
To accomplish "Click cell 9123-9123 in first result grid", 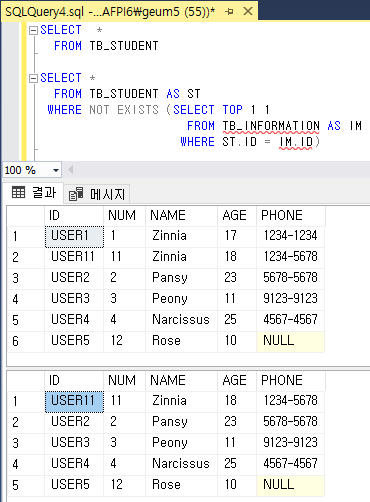I will (290, 299).
